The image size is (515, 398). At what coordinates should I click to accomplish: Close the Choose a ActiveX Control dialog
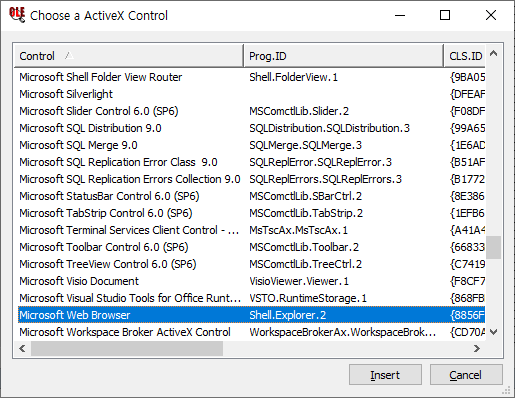491,15
